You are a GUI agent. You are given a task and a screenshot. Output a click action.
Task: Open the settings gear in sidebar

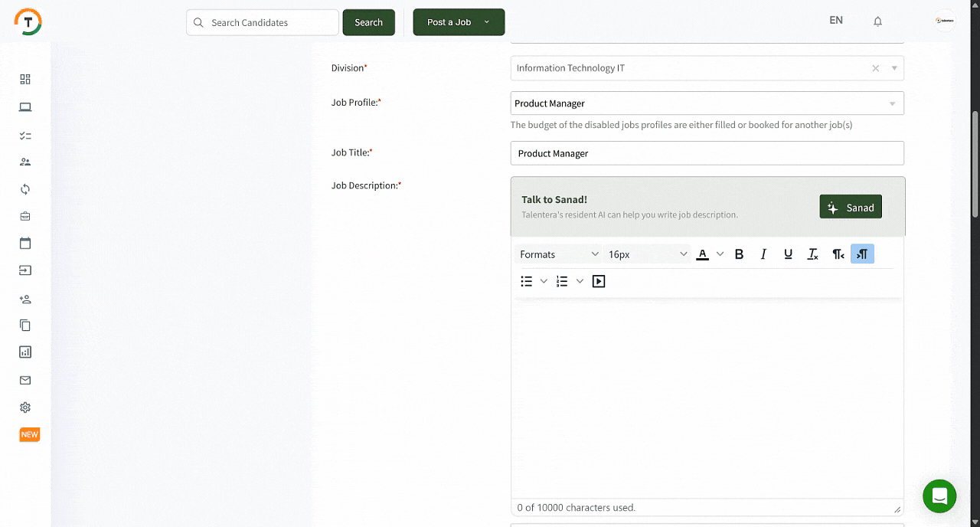pyautogui.click(x=25, y=408)
